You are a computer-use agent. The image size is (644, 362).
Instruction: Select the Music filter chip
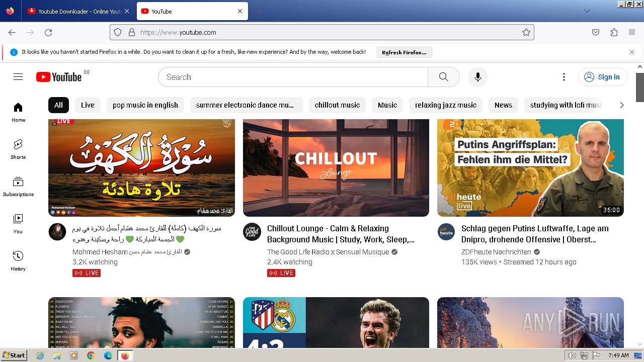tap(387, 105)
